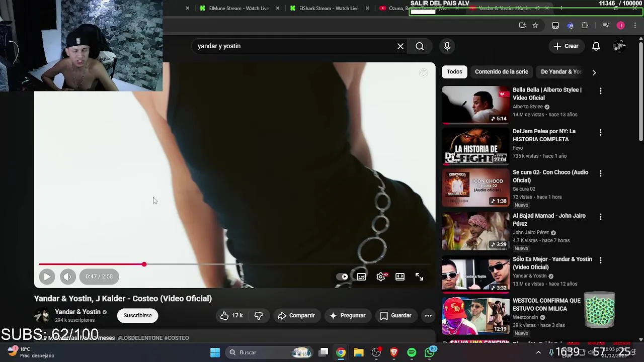
Task: Open the Chrome three-dot menu
Action: coord(635,25)
